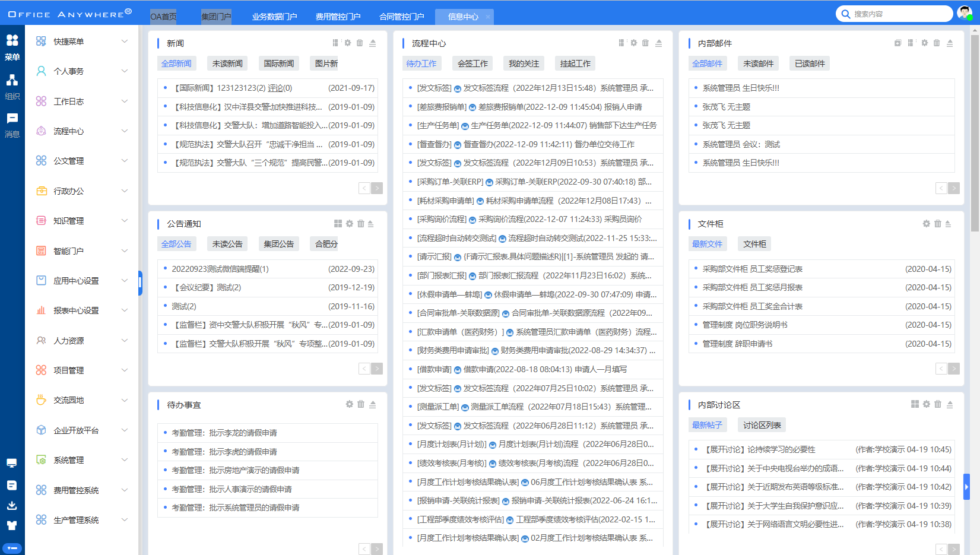This screenshot has height=555, width=980.
Task: Select the 我的关注 tab in 流程中心
Action: click(x=524, y=64)
